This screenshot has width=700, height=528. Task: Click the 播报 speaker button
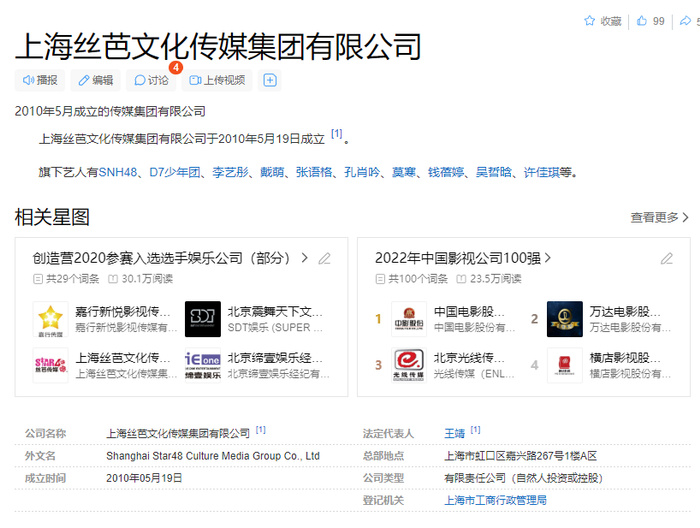(40, 80)
